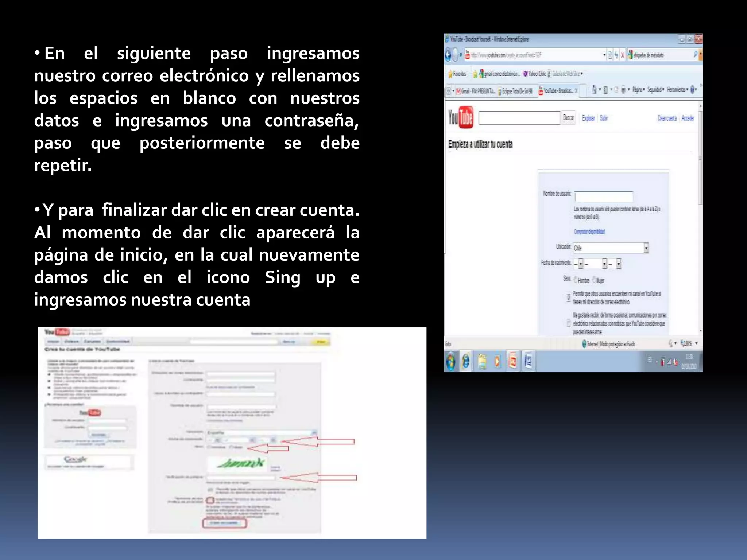Image resolution: width=747 pixels, height=560 pixels.
Task: Click the Internet Explorer address bar URL
Action: click(506, 55)
